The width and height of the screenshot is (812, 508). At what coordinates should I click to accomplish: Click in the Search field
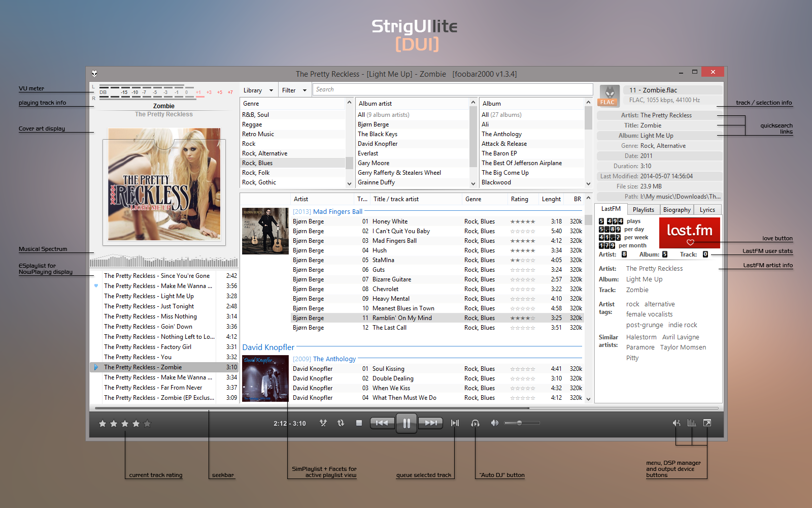[453, 89]
